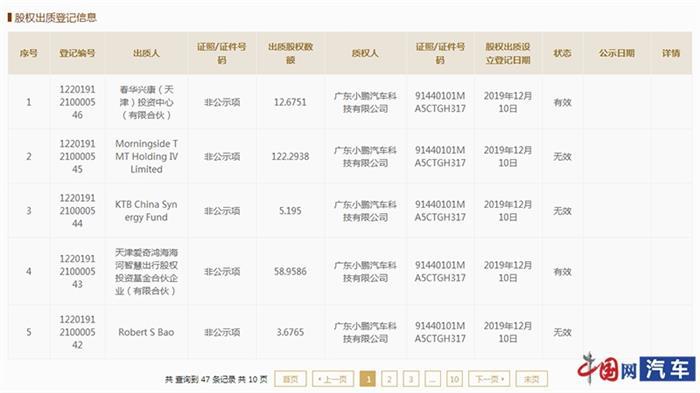Click the 股权出质登记信息 section heading
700x393 pixels.
click(55, 18)
